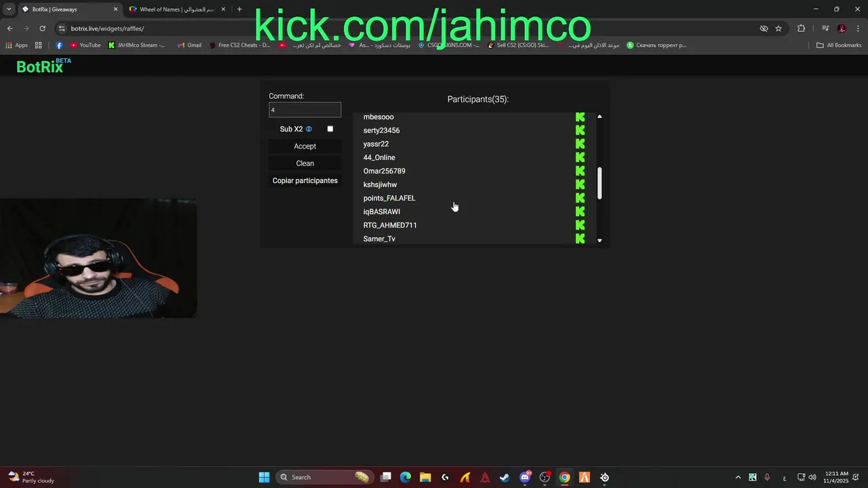Click the Participants(35) heading
868x488 pixels.
(x=478, y=99)
